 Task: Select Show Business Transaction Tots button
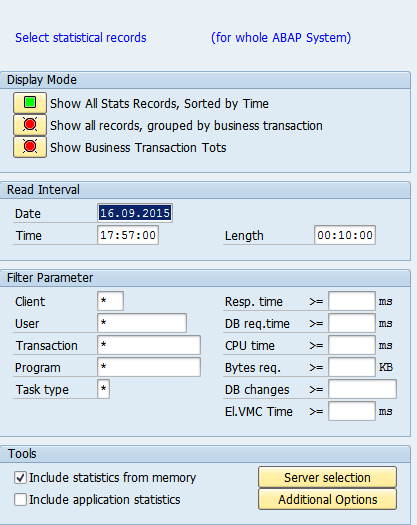pos(30,147)
